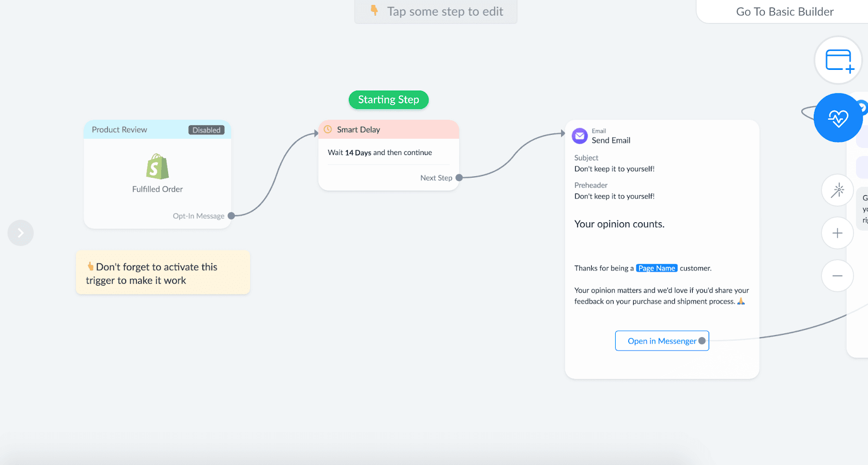Zoom out with the minus button
868x465 pixels.
(x=838, y=276)
